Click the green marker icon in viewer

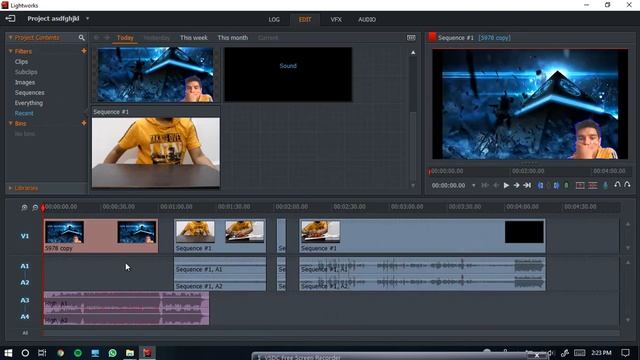pos(567,185)
